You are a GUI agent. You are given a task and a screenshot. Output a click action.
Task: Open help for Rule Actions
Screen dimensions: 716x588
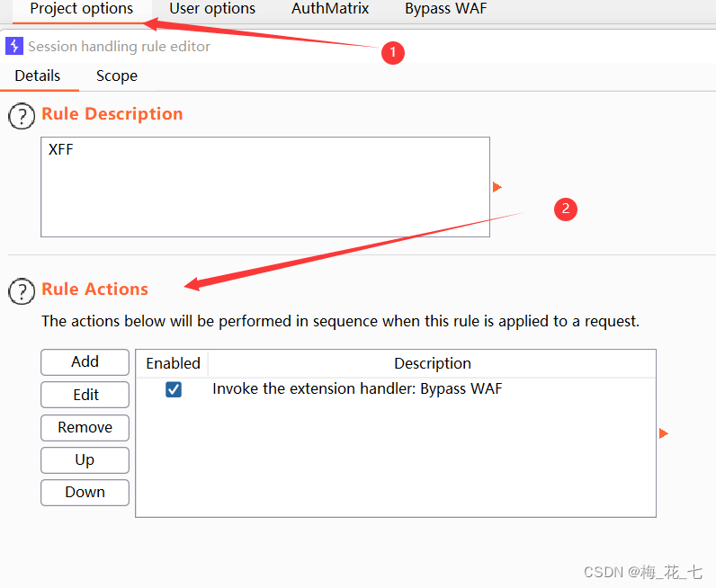(x=22, y=291)
